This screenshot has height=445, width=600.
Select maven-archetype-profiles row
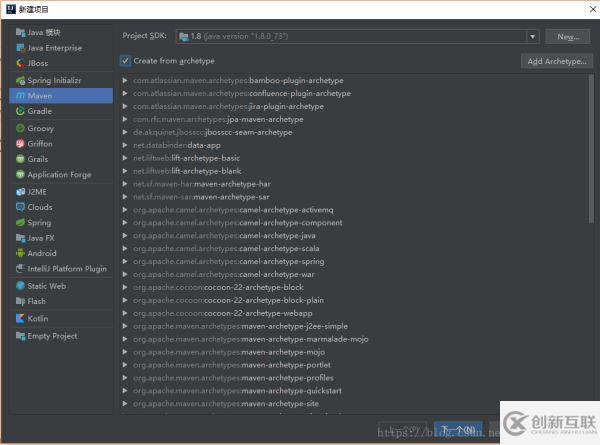(x=354, y=378)
